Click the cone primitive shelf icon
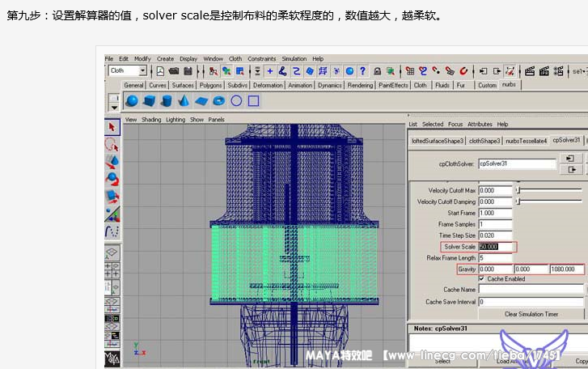This screenshot has width=588, height=369. (x=184, y=101)
